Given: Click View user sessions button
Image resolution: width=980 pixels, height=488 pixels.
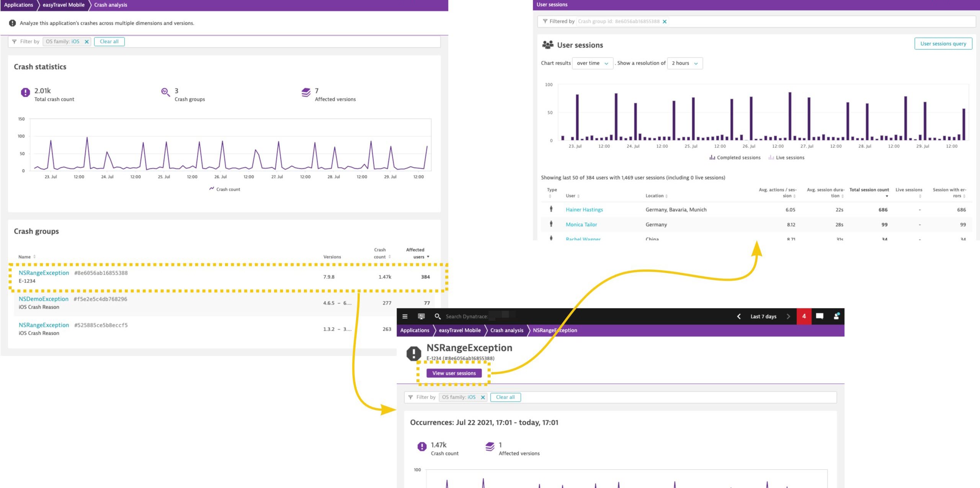Looking at the screenshot, I should tap(455, 372).
